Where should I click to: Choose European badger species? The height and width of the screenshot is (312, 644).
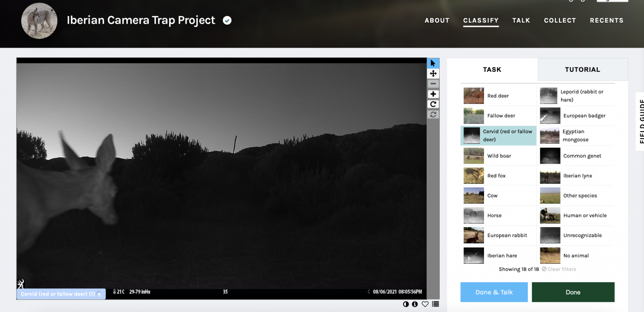pyautogui.click(x=576, y=116)
